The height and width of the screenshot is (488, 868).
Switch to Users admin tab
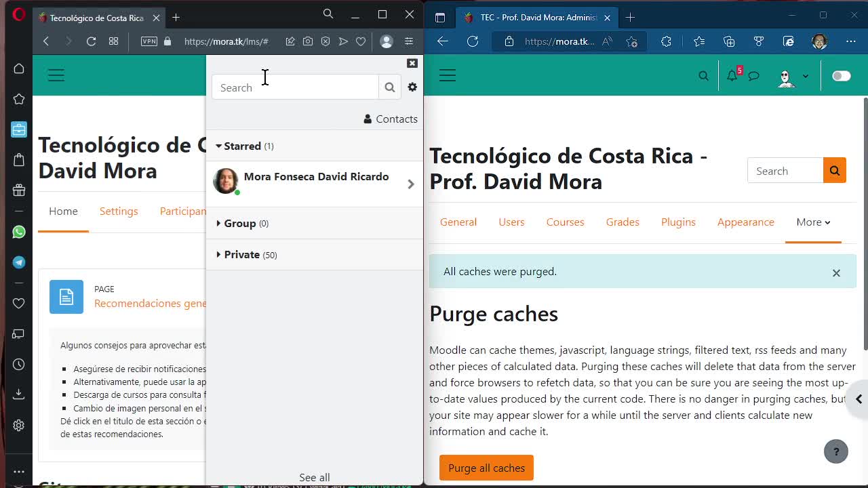511,222
